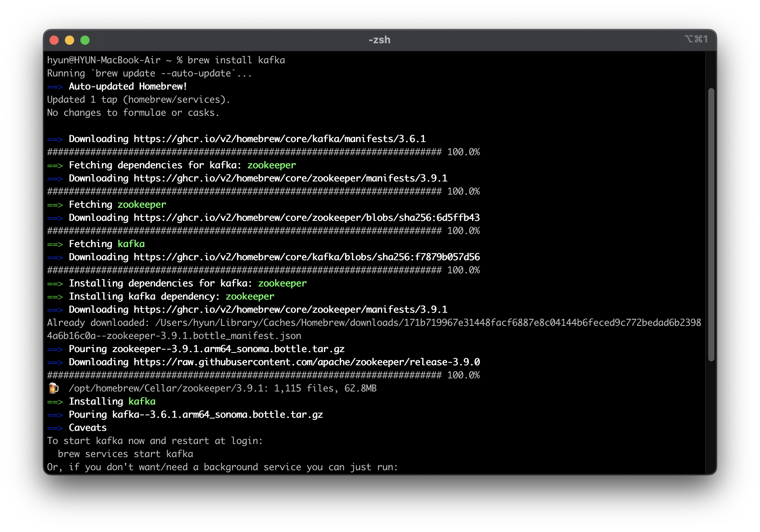Click the 'Auto-updated Homebrew!' line
Screen dimensions: 760x532
(x=117, y=86)
